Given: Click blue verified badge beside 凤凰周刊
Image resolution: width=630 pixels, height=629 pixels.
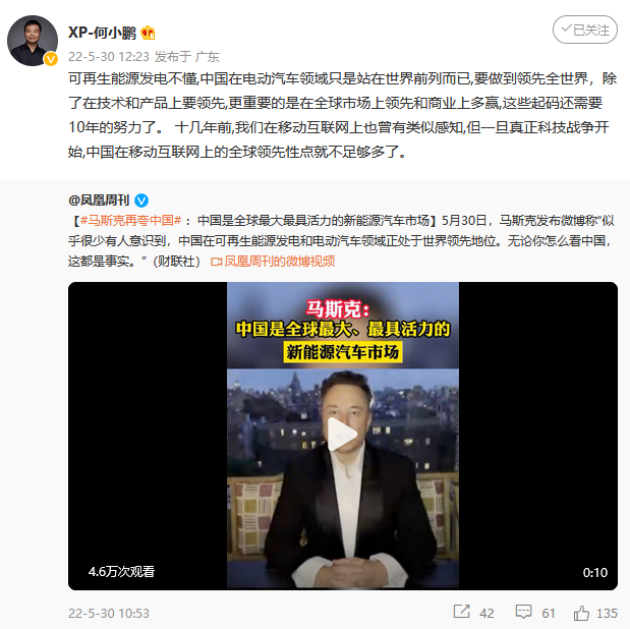Looking at the screenshot, I should pyautogui.click(x=141, y=200).
